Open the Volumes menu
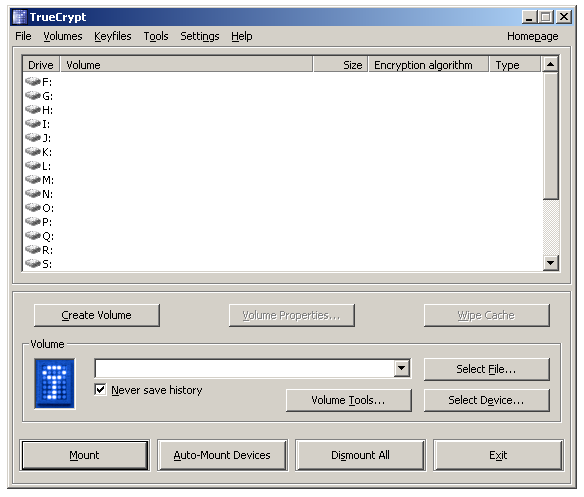This screenshot has height=497, width=584. tap(63, 36)
